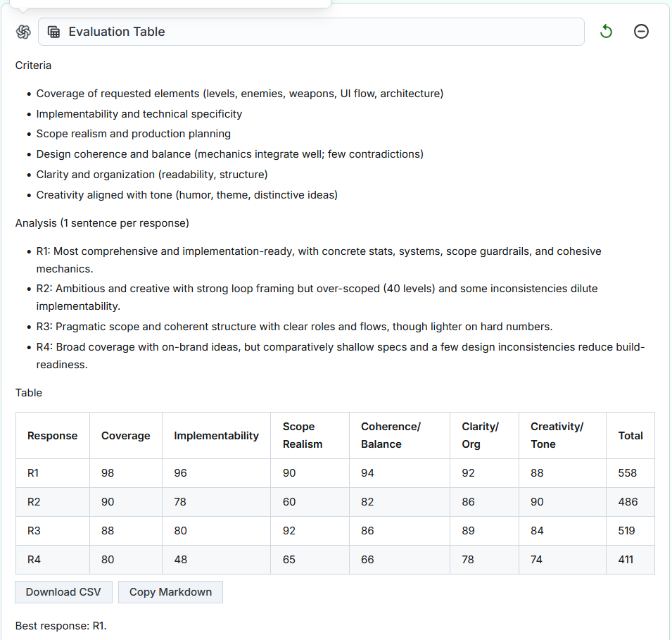
Task: Select the Implementability column header
Action: click(216, 436)
